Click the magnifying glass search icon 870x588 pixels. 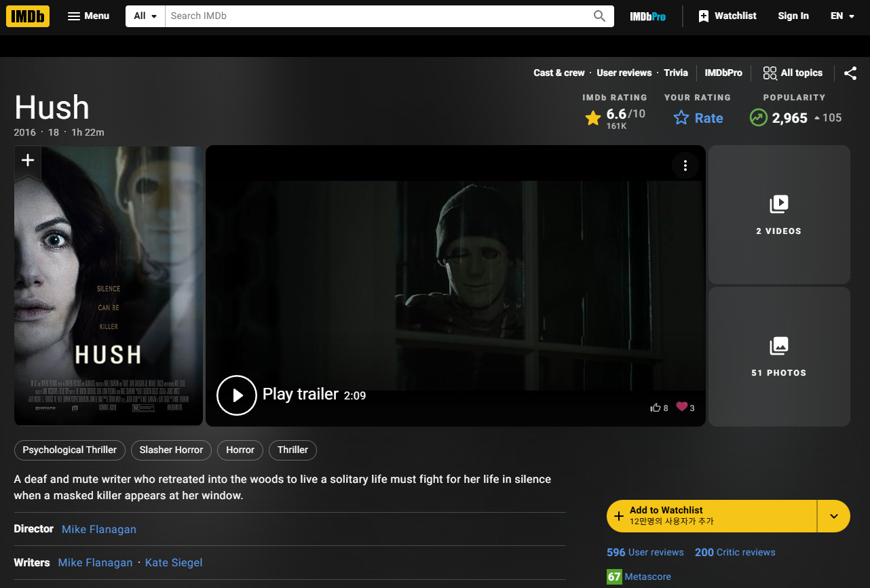tap(599, 16)
